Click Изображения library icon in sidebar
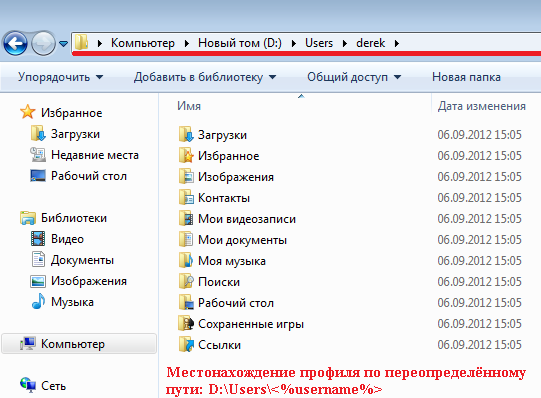This screenshot has height=398, width=541. click(x=38, y=281)
